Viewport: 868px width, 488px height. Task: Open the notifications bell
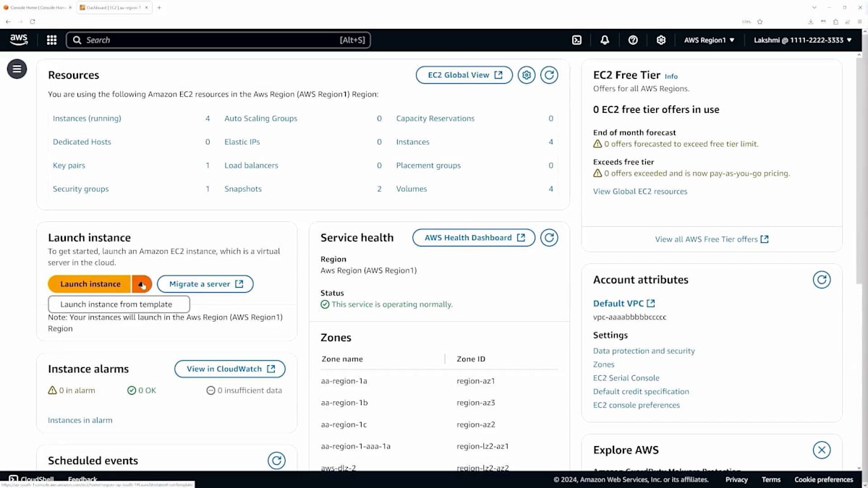[605, 40]
